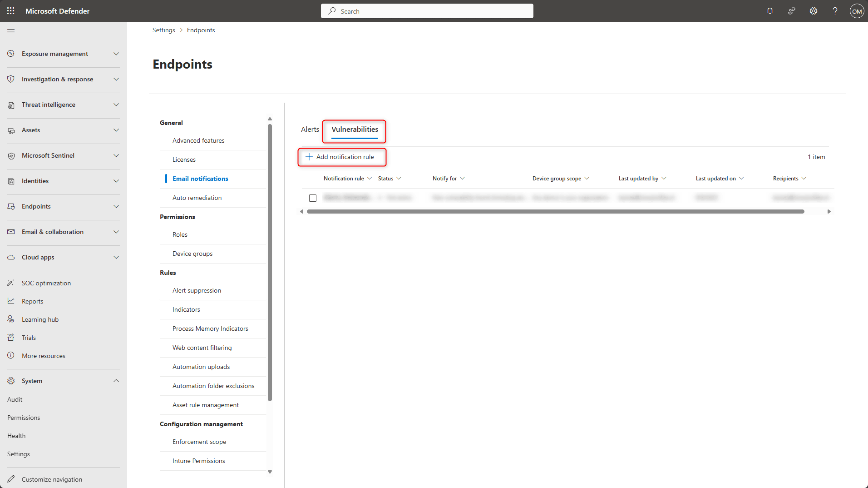The width and height of the screenshot is (868, 488).
Task: Click Add notification rule button
Action: point(340,157)
